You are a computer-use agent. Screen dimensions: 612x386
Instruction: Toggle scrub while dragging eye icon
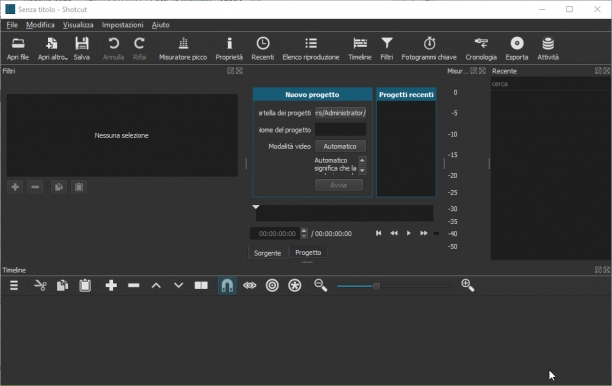[x=249, y=286]
